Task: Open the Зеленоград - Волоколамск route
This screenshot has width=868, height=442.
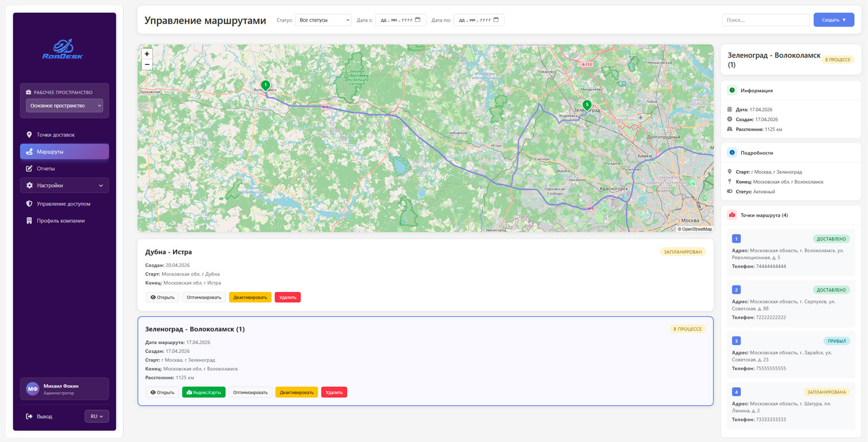Action: (x=162, y=392)
